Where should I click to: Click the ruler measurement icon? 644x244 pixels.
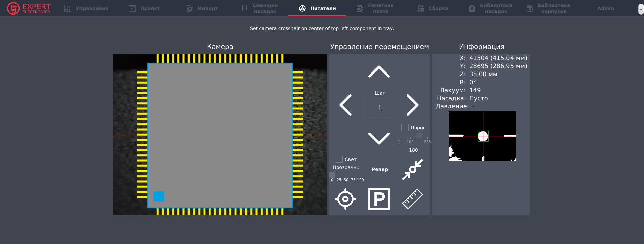point(413,199)
